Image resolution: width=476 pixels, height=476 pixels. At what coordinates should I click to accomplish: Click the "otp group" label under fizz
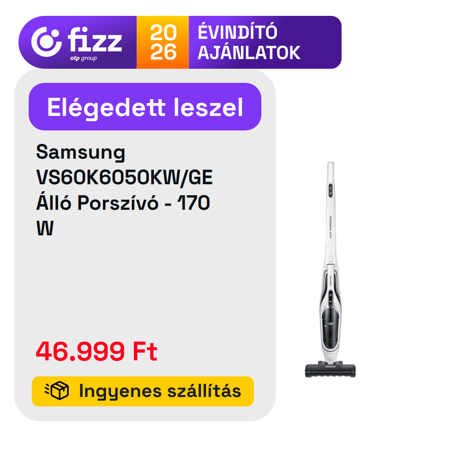point(83,58)
